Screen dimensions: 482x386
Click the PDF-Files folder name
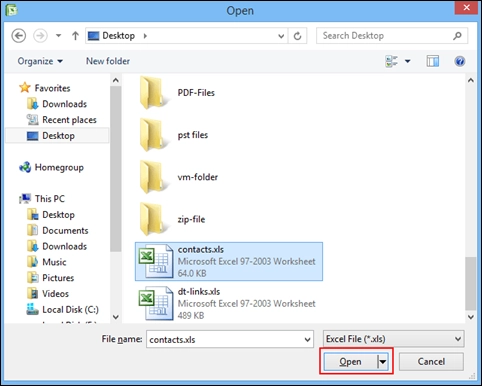(x=196, y=93)
